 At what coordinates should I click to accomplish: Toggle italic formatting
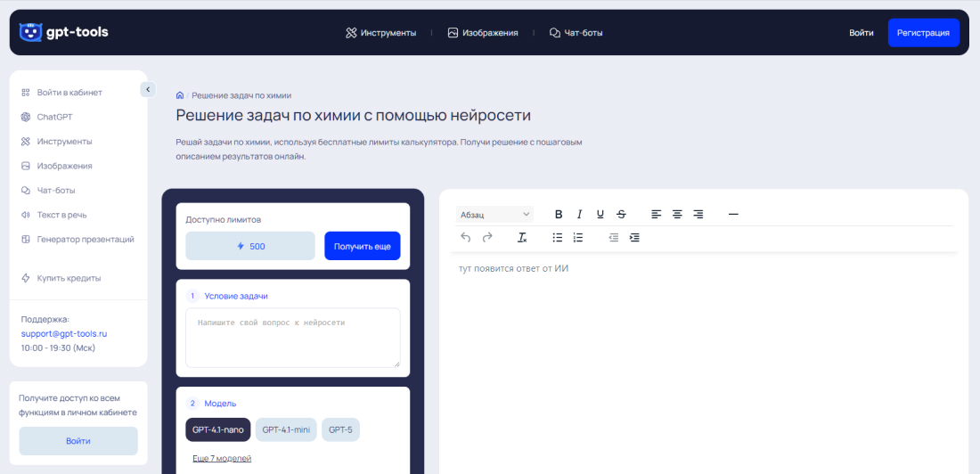click(579, 215)
